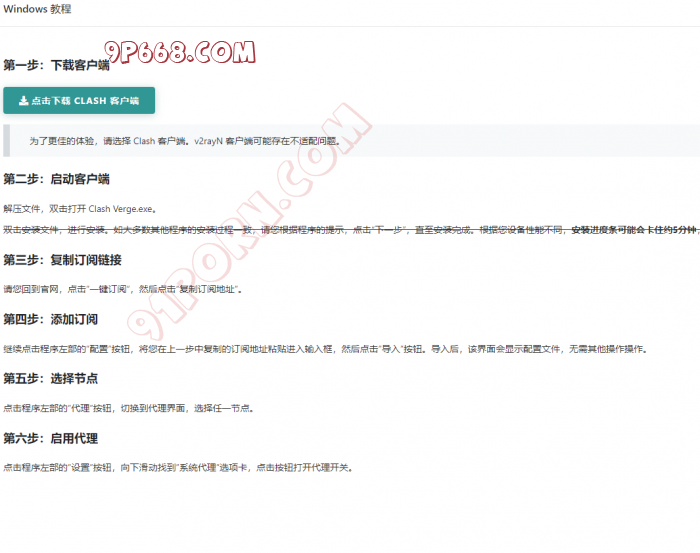Click the gray note about choosing Clash client

click(x=184, y=142)
